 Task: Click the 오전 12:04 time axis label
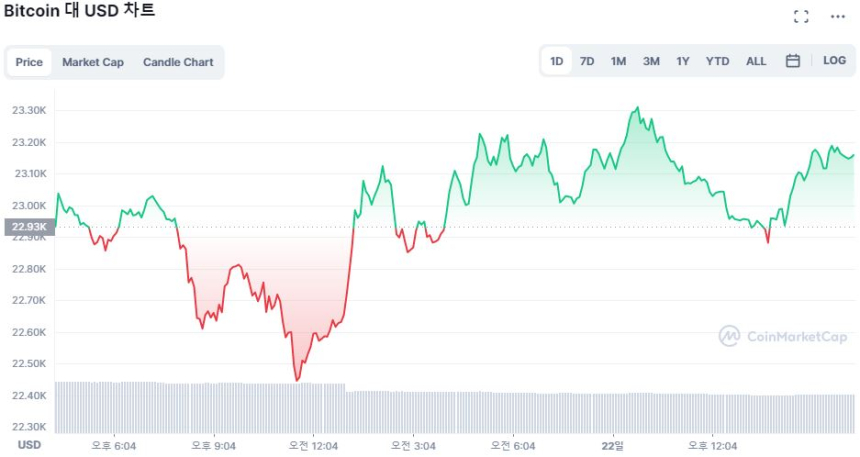pyautogui.click(x=313, y=445)
